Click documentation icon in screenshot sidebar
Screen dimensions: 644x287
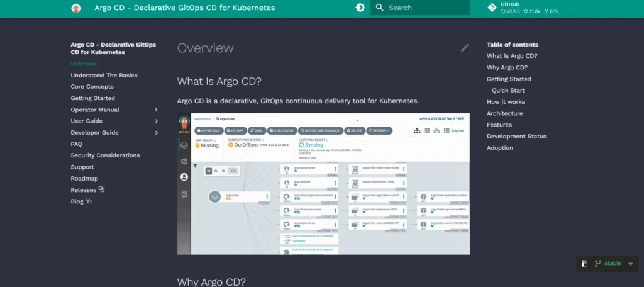tap(184, 193)
